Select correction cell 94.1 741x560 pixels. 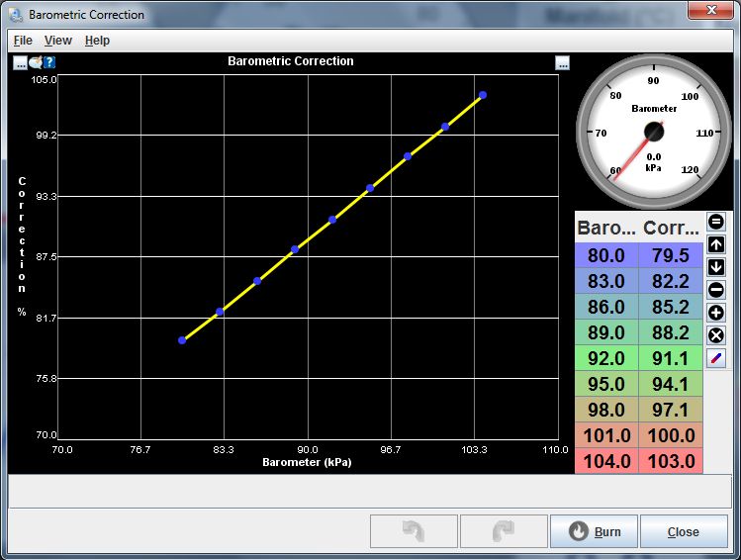[671, 384]
